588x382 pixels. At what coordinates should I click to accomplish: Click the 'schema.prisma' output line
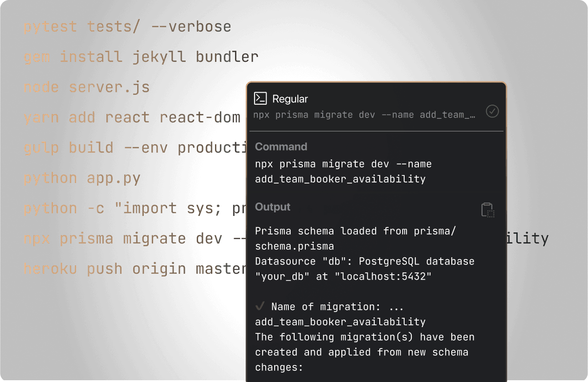click(x=295, y=246)
